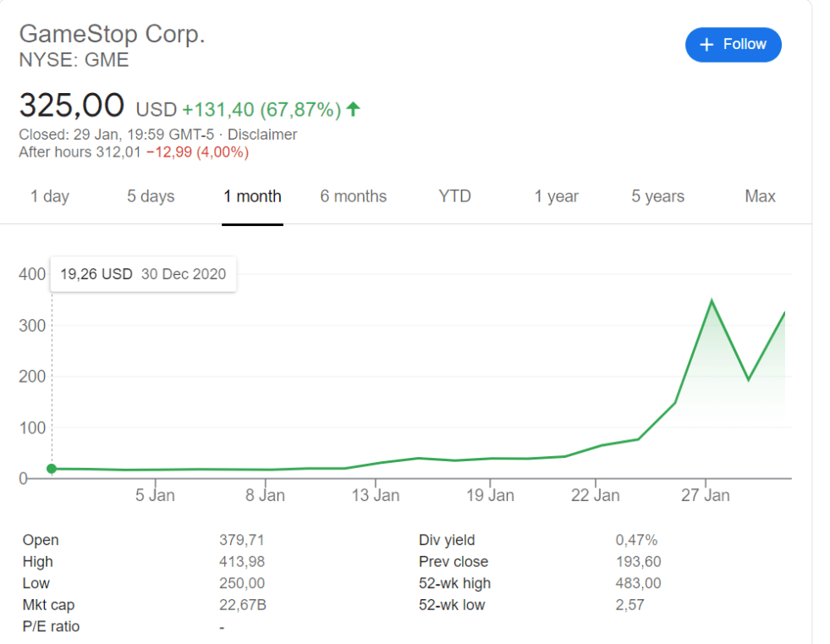This screenshot has width=830, height=644.
Task: Show the 6 months chart range
Action: click(353, 196)
